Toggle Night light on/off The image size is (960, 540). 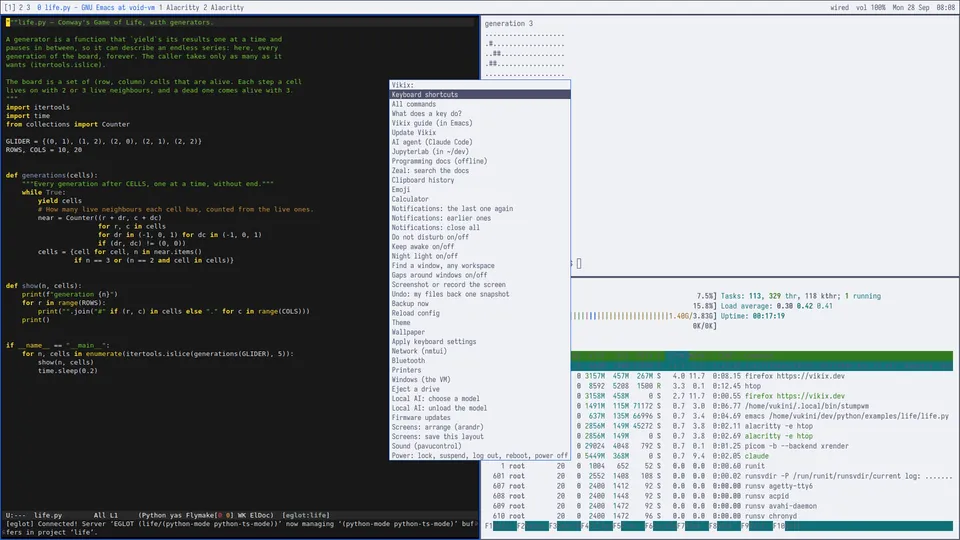pos(480,256)
